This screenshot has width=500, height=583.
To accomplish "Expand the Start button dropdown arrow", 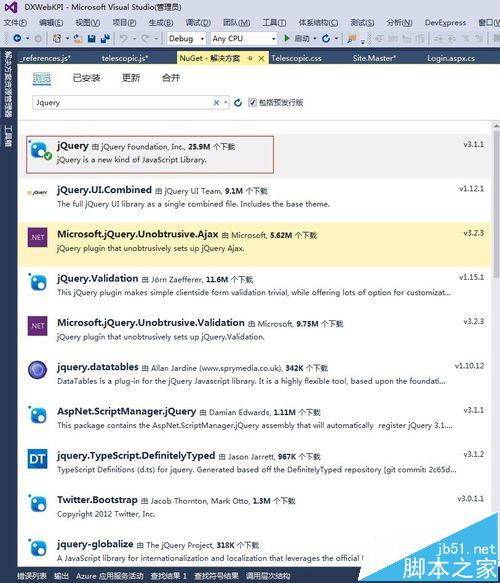I will 315,38.
